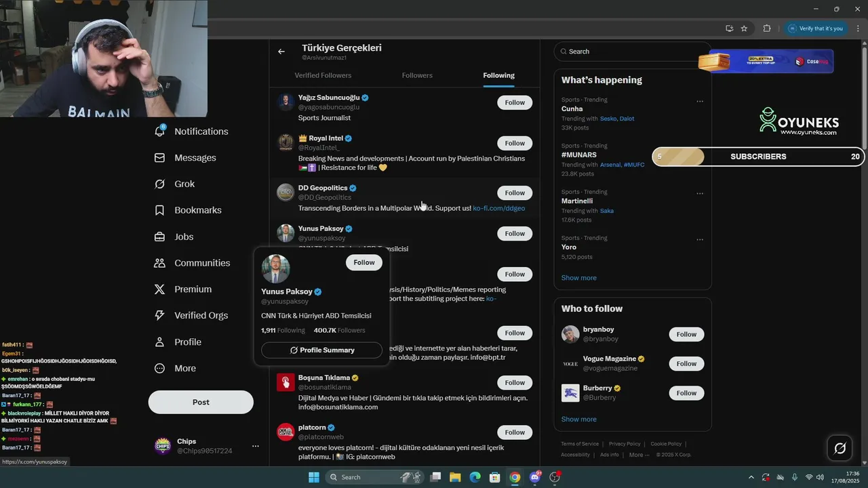
Task: Open Terms of Service link
Action: 580,444
